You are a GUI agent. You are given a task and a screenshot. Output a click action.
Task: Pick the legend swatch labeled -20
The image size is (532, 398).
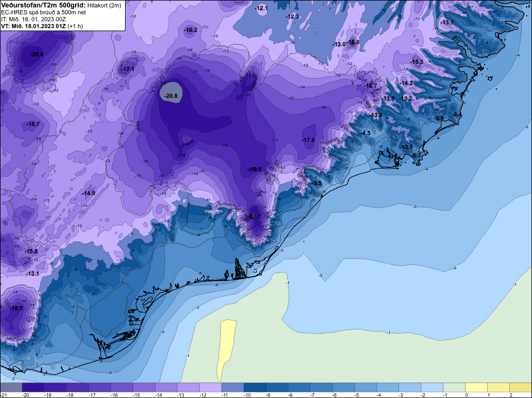[x=33, y=387]
